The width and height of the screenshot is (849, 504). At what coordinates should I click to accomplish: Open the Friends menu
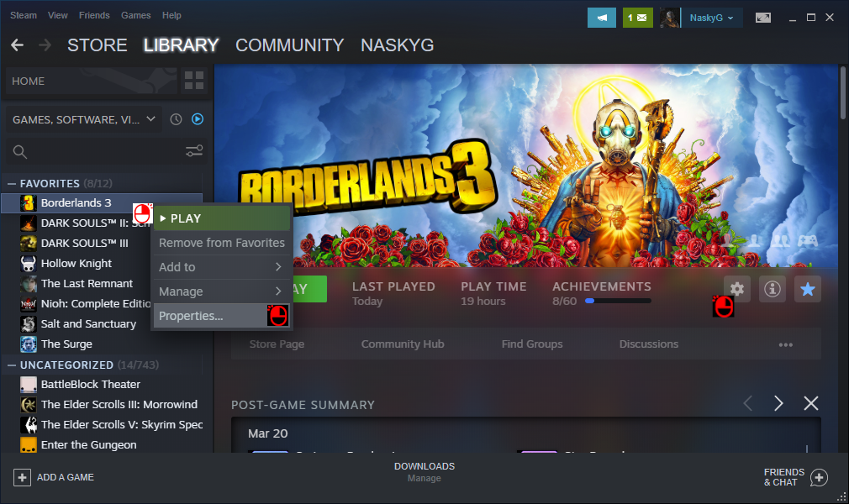(94, 15)
